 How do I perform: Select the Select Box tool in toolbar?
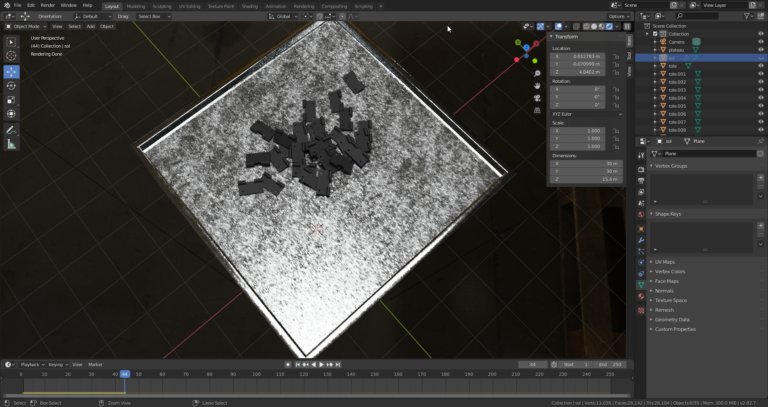pyautogui.click(x=11, y=42)
